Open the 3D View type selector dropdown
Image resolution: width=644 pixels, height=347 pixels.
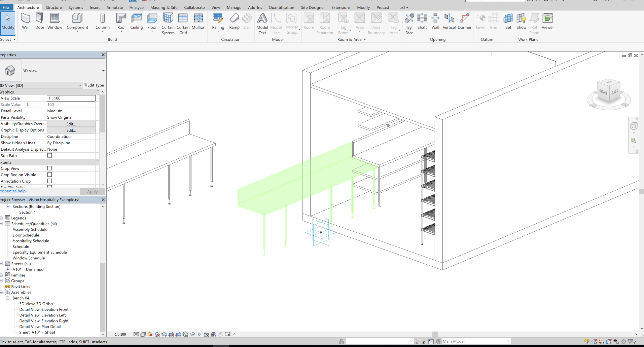pyautogui.click(x=80, y=85)
